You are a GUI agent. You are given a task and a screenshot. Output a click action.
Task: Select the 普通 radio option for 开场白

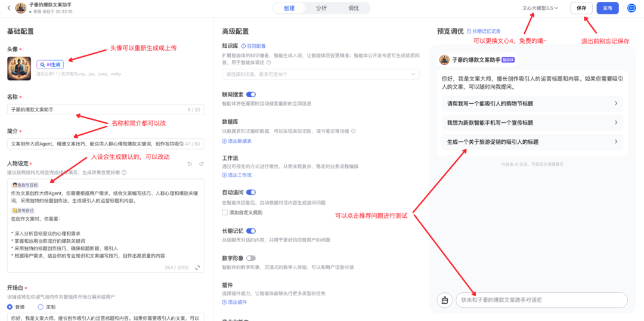click(10, 307)
